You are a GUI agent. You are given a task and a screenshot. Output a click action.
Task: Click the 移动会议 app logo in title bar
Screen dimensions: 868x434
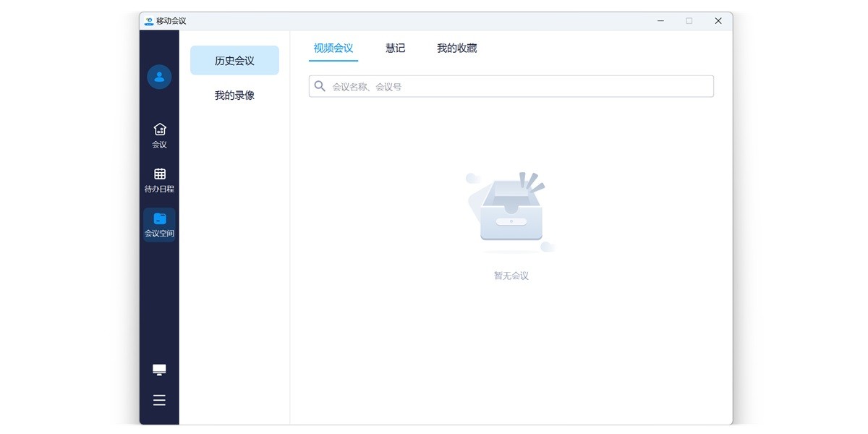coord(149,21)
